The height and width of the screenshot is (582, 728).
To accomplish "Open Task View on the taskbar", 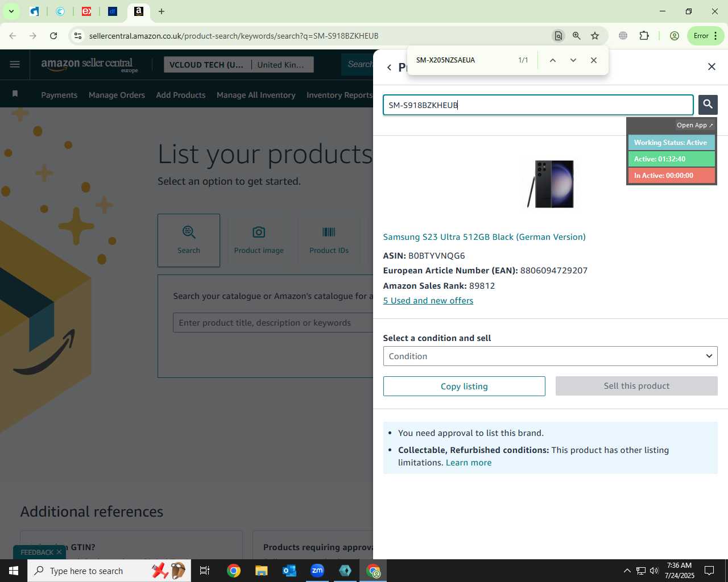I will [x=205, y=571].
